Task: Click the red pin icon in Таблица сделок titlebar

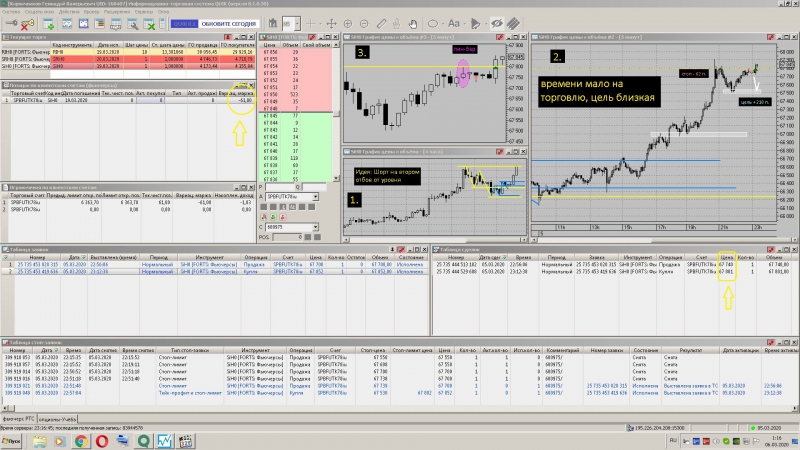Action: [771, 249]
